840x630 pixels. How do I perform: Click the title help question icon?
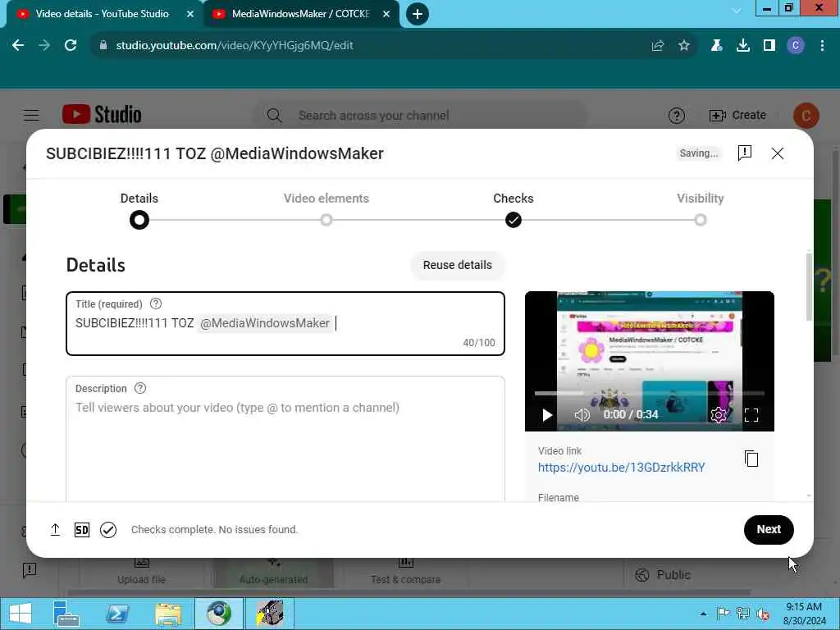point(156,304)
